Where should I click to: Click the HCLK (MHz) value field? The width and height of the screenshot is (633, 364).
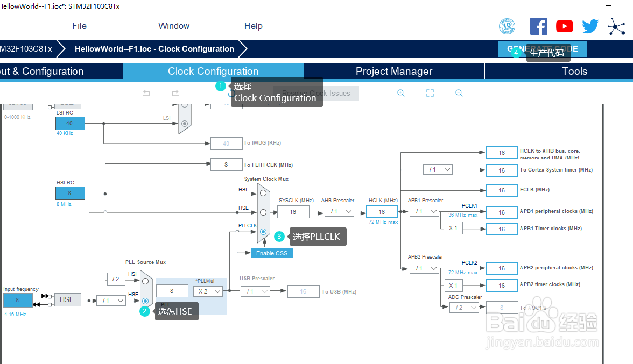[382, 212]
